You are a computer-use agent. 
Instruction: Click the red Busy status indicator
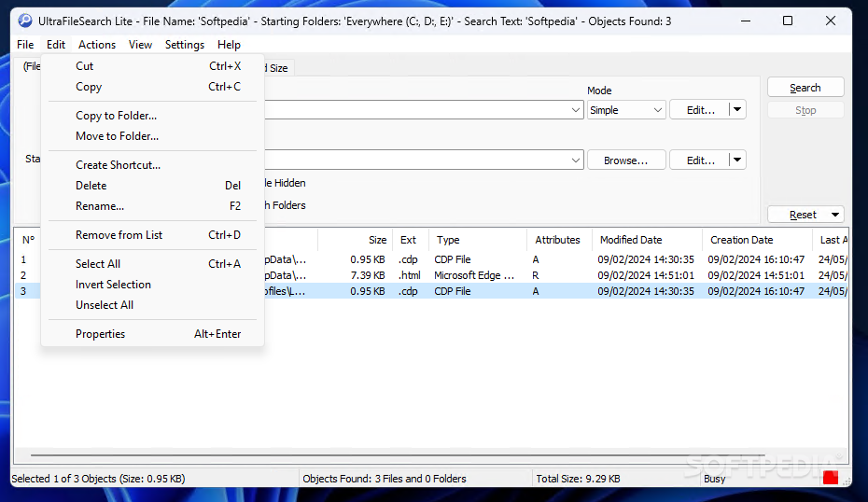click(x=831, y=478)
